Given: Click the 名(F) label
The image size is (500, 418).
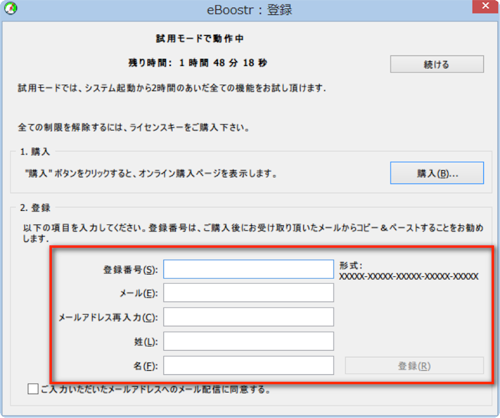Looking at the screenshot, I should (x=146, y=366).
